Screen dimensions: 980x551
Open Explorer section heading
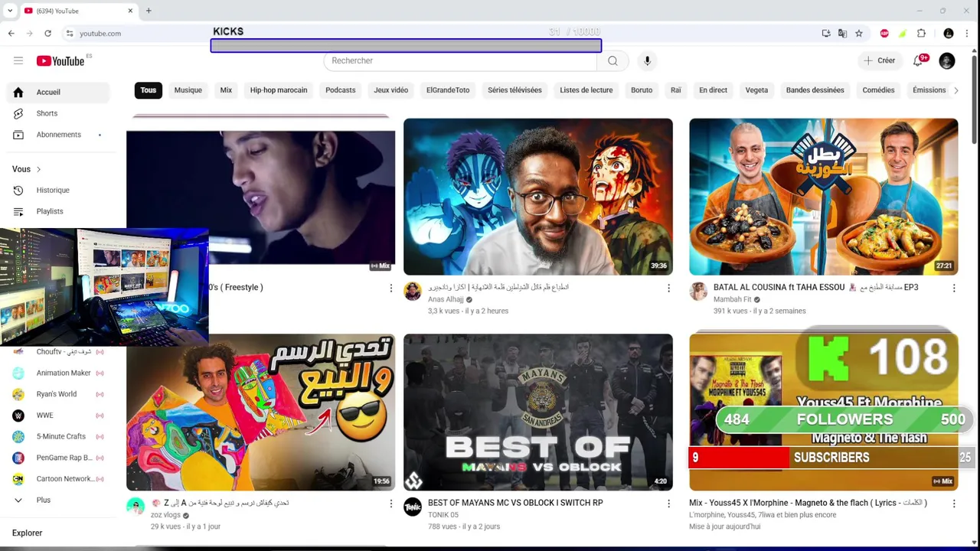click(x=28, y=533)
